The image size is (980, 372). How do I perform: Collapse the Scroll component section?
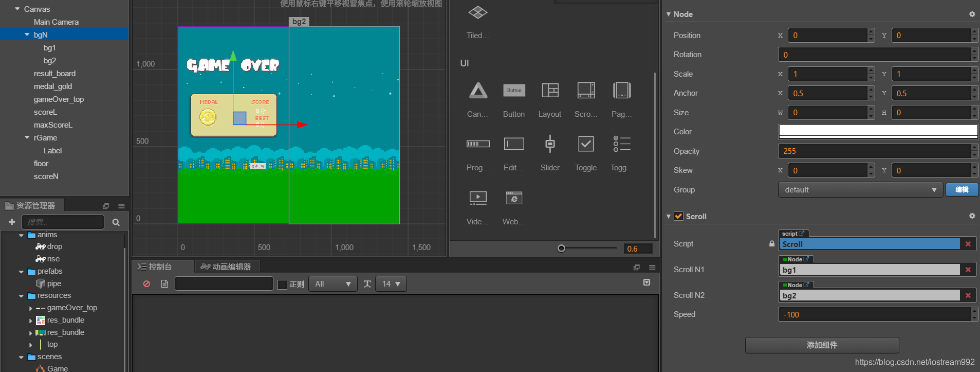[669, 217]
